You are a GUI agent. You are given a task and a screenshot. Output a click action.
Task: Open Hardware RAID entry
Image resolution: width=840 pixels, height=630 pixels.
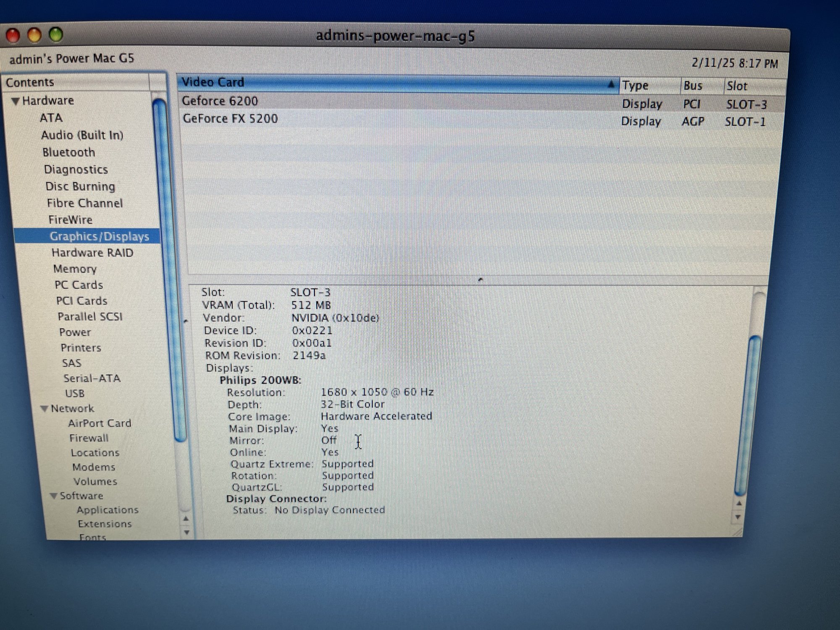(x=92, y=253)
